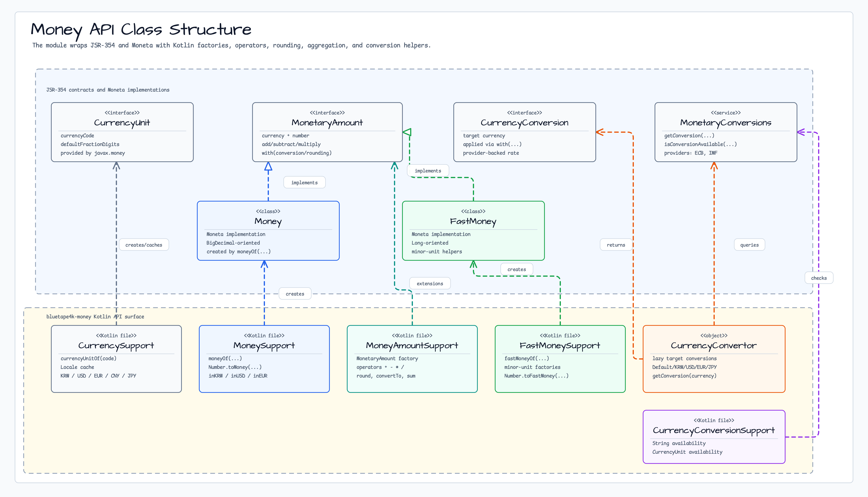The image size is (868, 497).
Task: Click 'minor-unit factories' text
Action: (532, 367)
